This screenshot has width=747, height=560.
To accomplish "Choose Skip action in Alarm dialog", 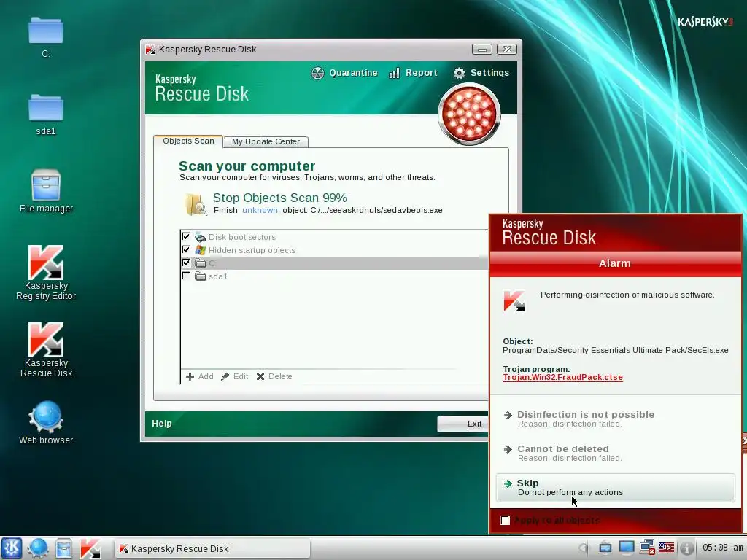I will [615, 487].
